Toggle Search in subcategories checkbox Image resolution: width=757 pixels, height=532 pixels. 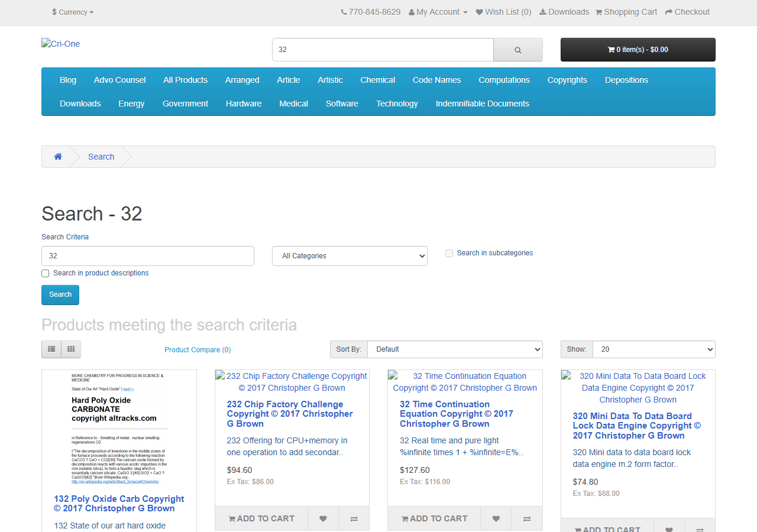449,253
